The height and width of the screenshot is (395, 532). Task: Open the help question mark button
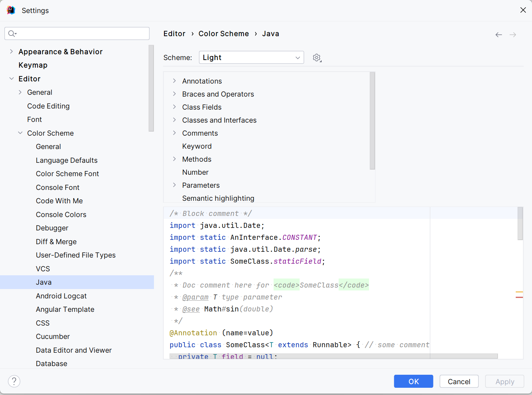point(14,381)
